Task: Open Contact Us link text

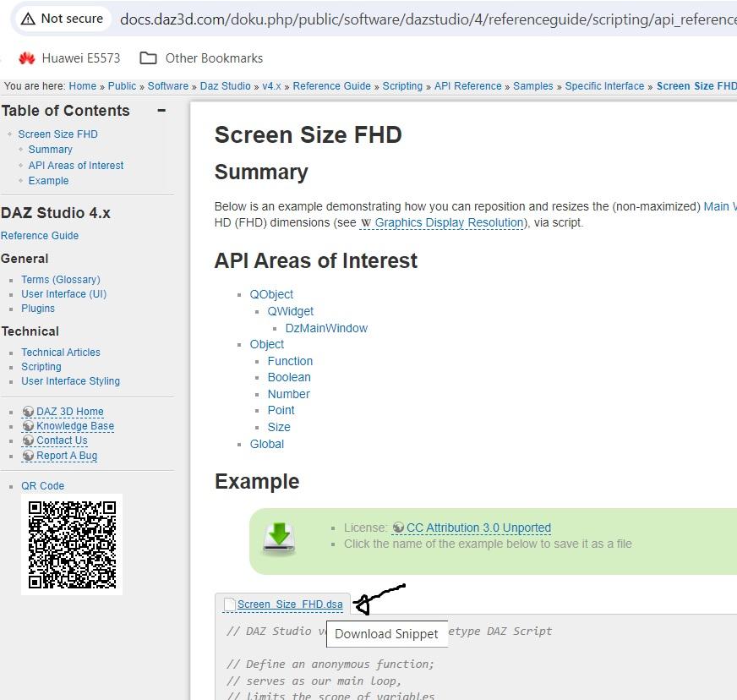Action: pyautogui.click(x=62, y=440)
